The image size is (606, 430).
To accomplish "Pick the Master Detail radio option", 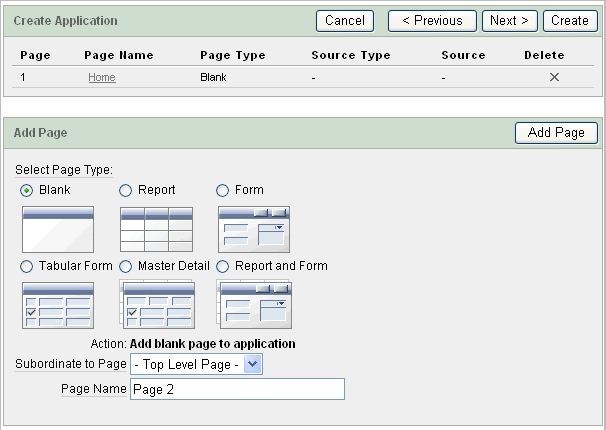I will point(126,266).
